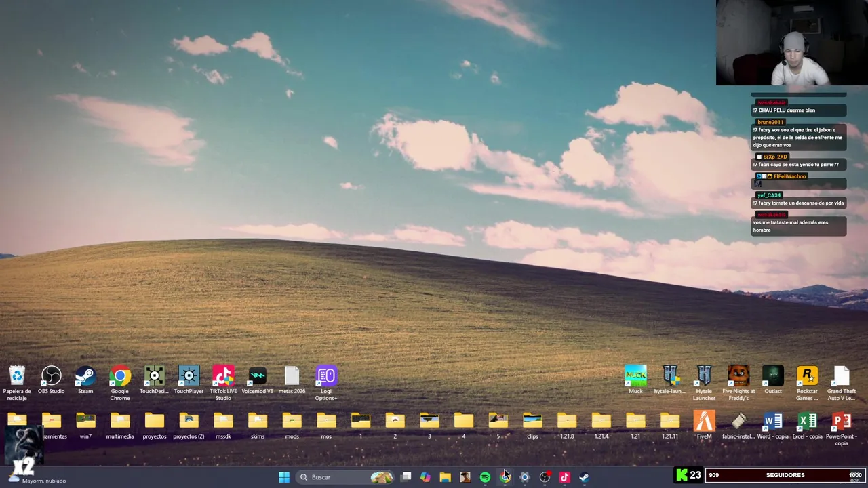Open Google Chrome desktop shortcut
The width and height of the screenshot is (868, 488).
(x=120, y=383)
